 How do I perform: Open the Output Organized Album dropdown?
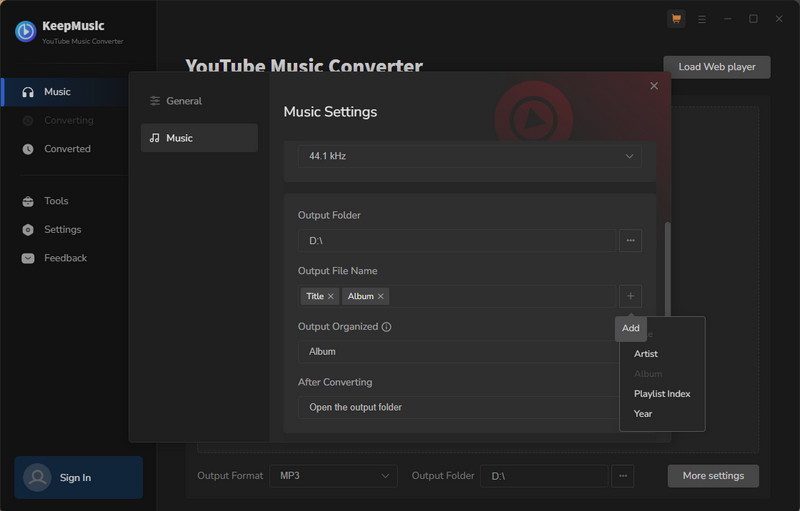(458, 352)
